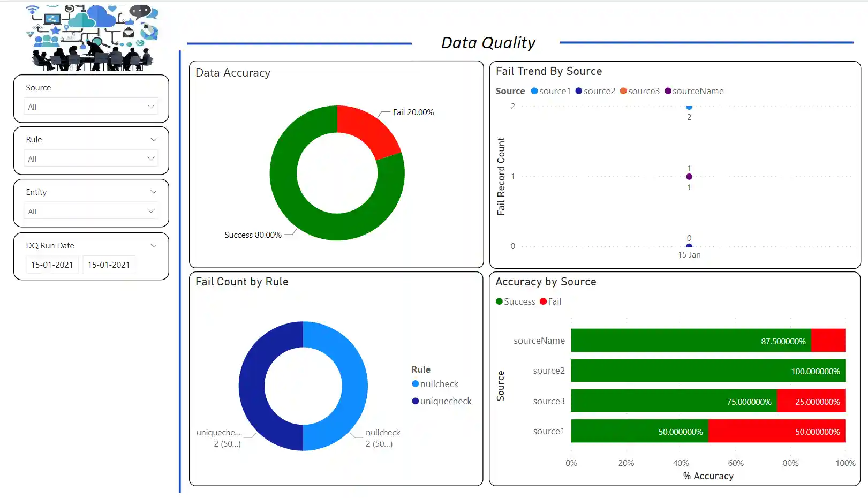Click the blue source1 legend dot

point(534,91)
